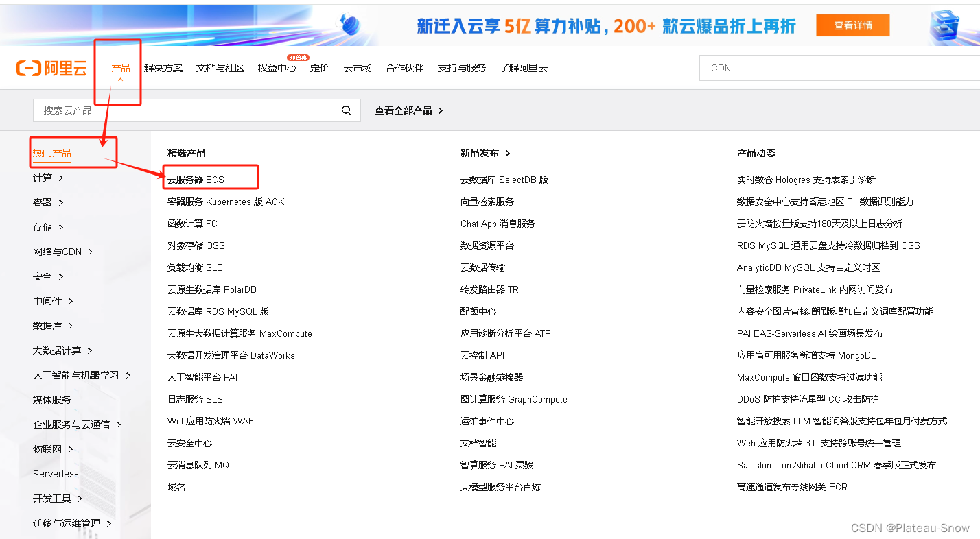The height and width of the screenshot is (539, 980).
Task: Open 图计算服务 GraphCompute
Action: click(514, 399)
